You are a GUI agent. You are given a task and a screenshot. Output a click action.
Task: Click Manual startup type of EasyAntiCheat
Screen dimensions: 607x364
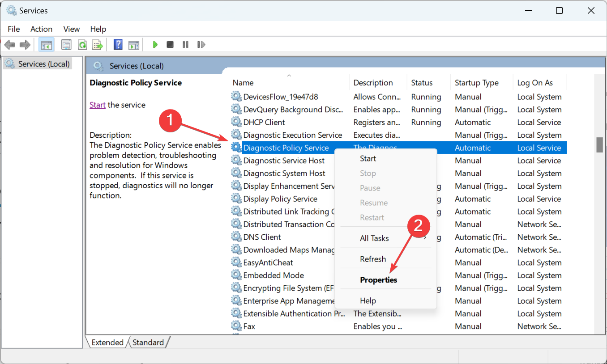pos(468,262)
